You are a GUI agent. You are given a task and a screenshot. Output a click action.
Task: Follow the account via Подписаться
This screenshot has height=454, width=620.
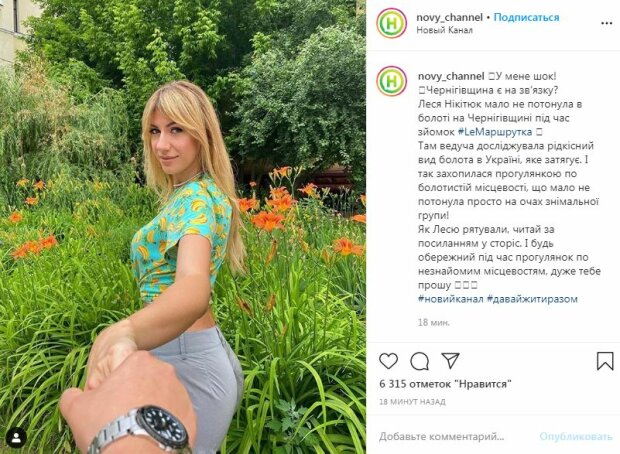tap(526, 17)
